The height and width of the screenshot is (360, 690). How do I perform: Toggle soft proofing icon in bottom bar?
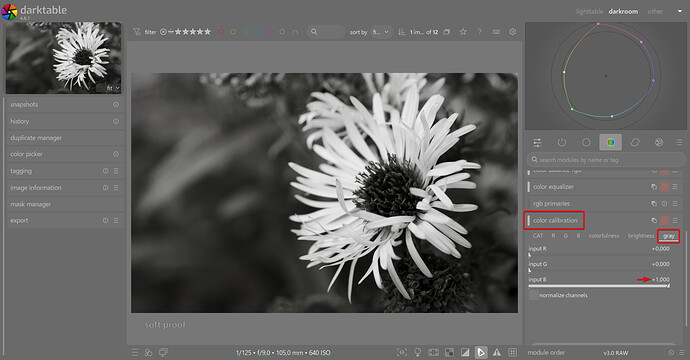tap(481, 352)
